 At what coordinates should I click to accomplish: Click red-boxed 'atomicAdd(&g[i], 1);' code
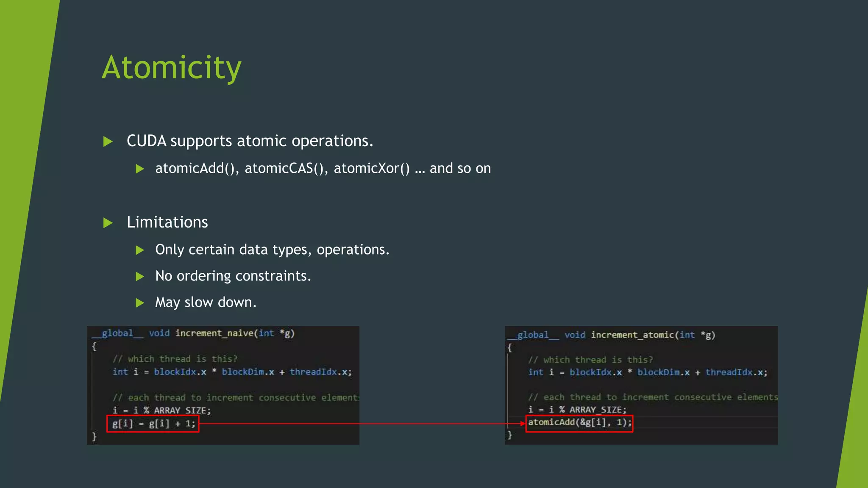[x=579, y=423]
